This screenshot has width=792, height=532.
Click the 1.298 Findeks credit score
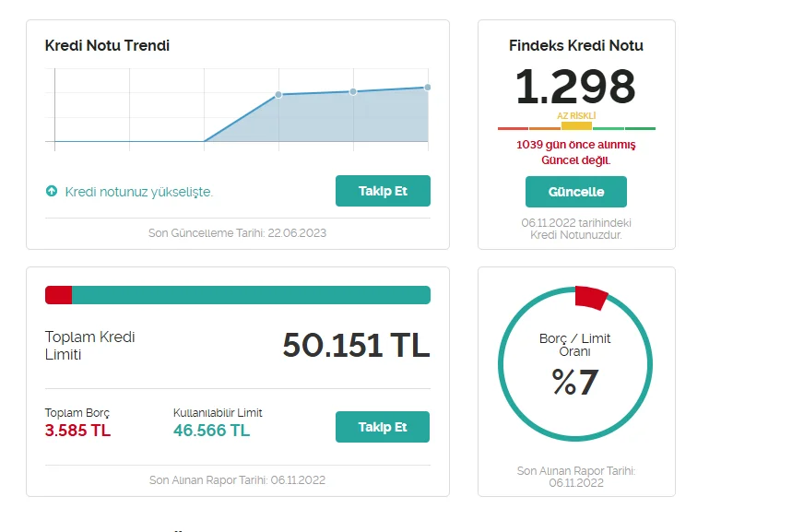coord(575,87)
